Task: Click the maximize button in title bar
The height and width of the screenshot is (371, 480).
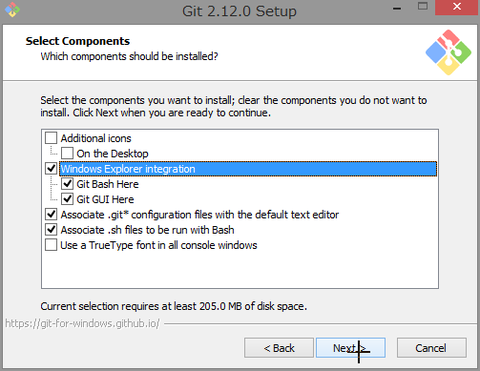Action: point(423,7)
